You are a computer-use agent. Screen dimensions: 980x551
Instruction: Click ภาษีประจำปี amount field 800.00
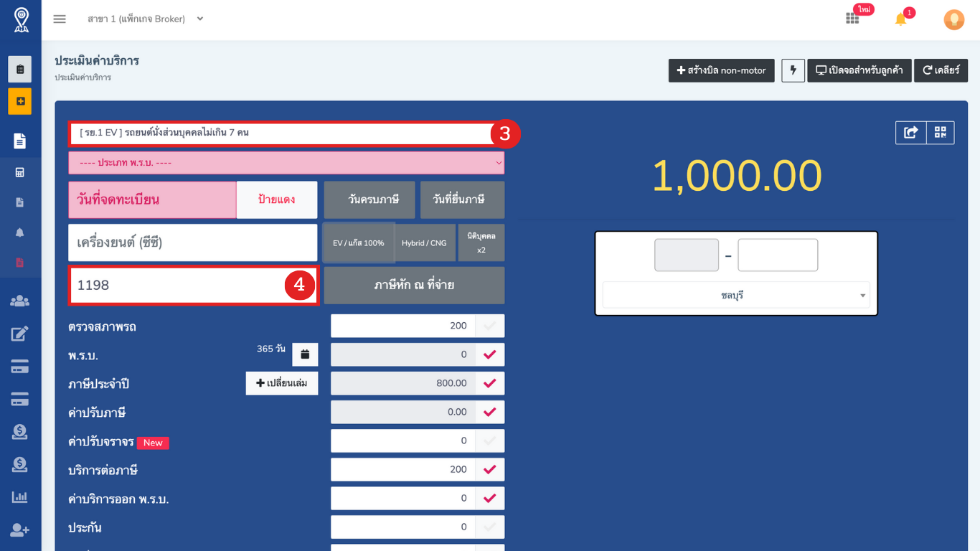[403, 383]
